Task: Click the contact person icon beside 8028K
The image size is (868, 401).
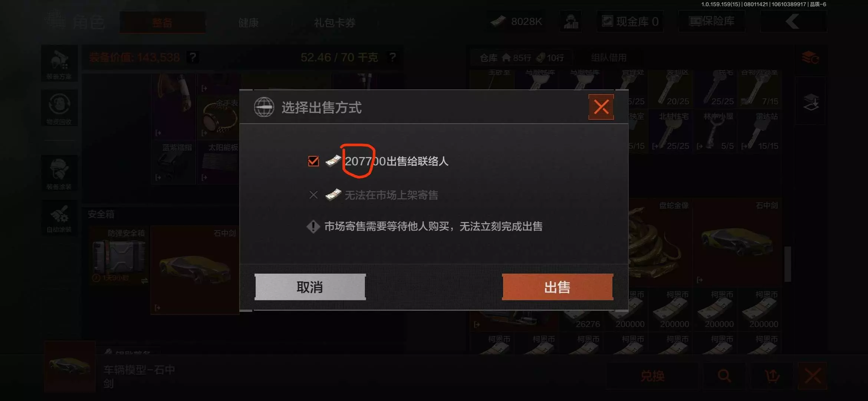Action: (x=571, y=21)
